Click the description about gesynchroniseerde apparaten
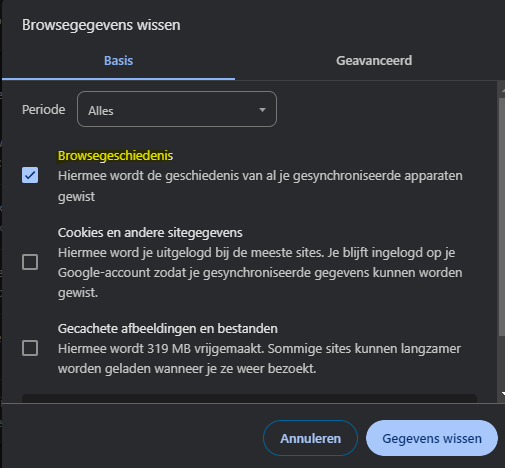Image resolution: width=505 pixels, height=468 pixels. [260, 186]
